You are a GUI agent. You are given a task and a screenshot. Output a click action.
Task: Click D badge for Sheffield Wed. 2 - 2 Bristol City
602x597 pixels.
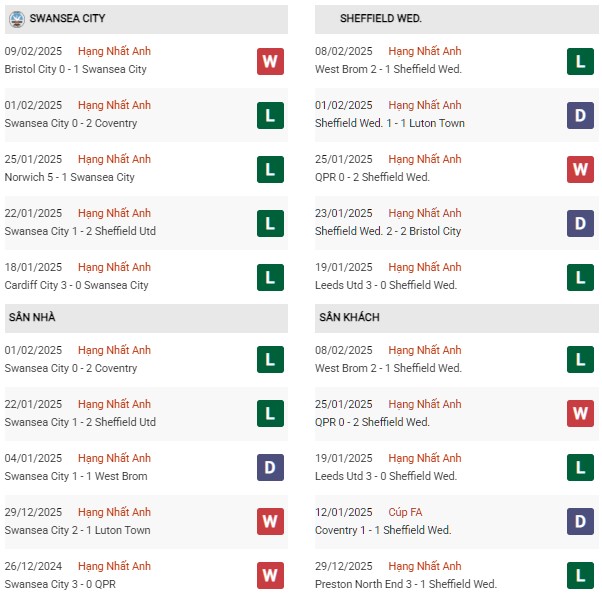580,223
